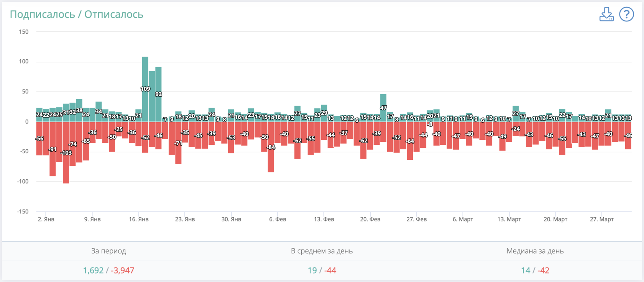This screenshot has width=644, height=282.
Task: Click the x-axis label 23. Янв
Action: (185, 219)
